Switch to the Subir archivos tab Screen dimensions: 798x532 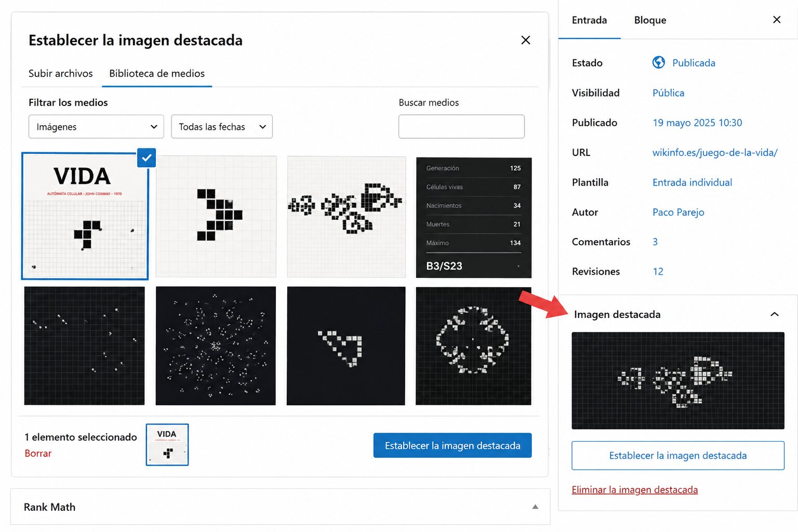(60, 73)
